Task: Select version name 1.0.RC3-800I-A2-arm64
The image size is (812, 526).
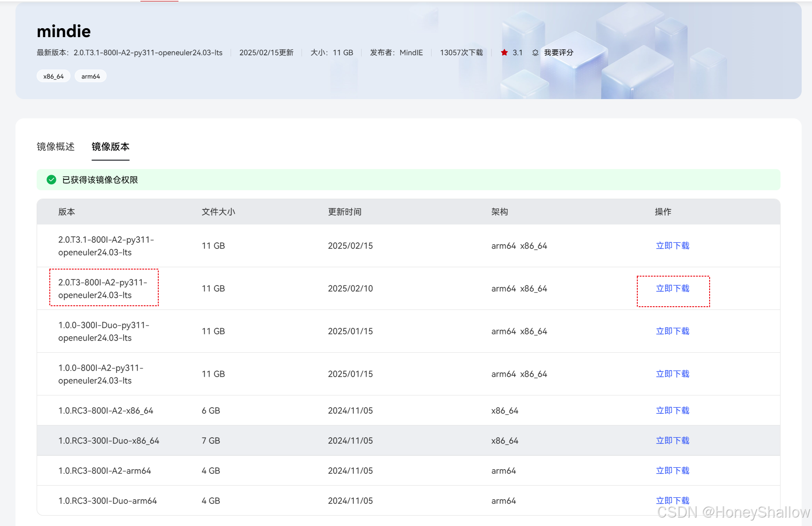Action: (x=105, y=471)
